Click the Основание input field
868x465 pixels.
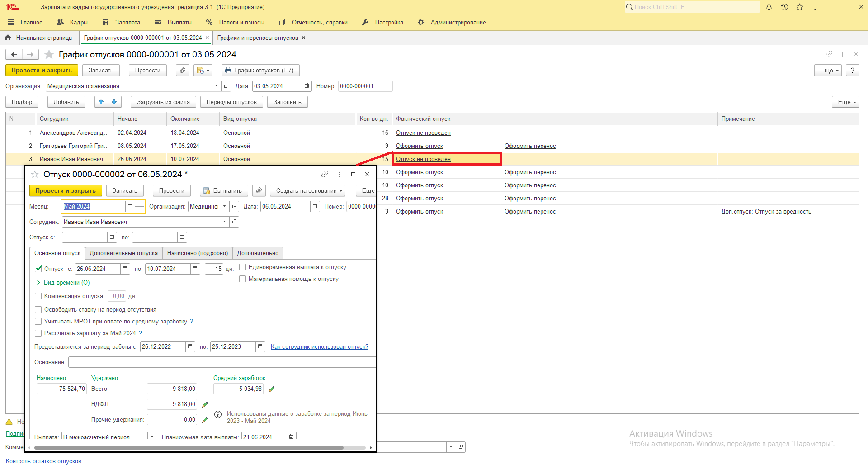[222, 362]
